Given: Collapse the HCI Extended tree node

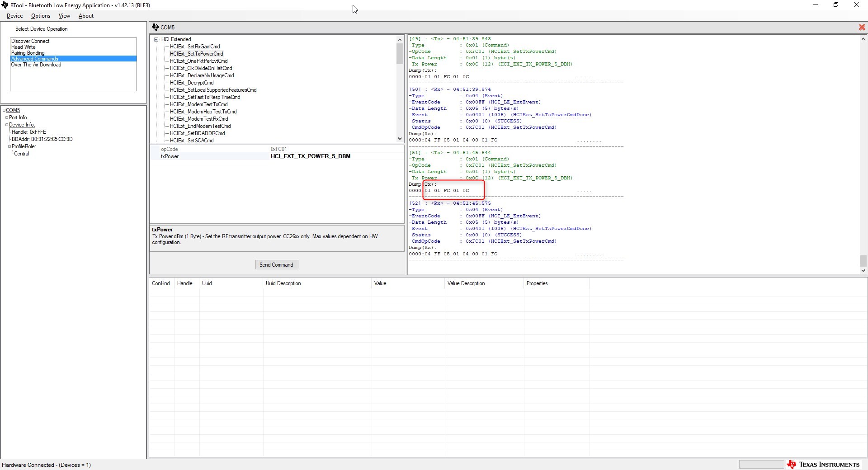Looking at the screenshot, I should [156, 39].
